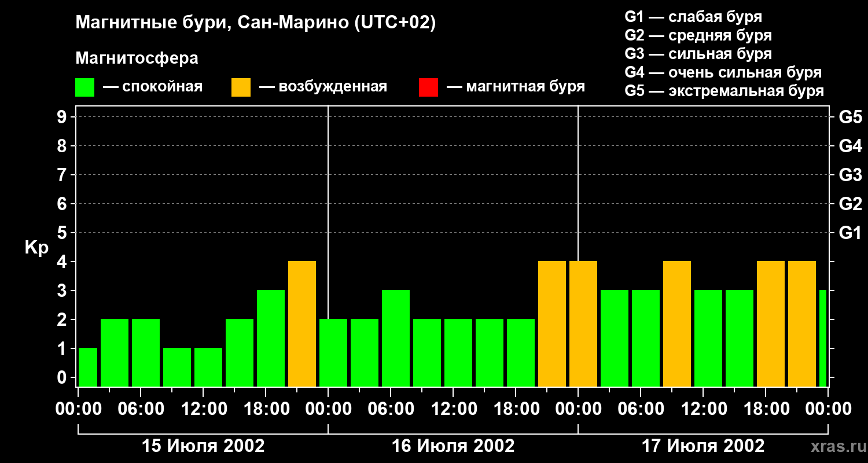Click the right-axis 'G5' tick label
The image size is (868, 463).
850,117
